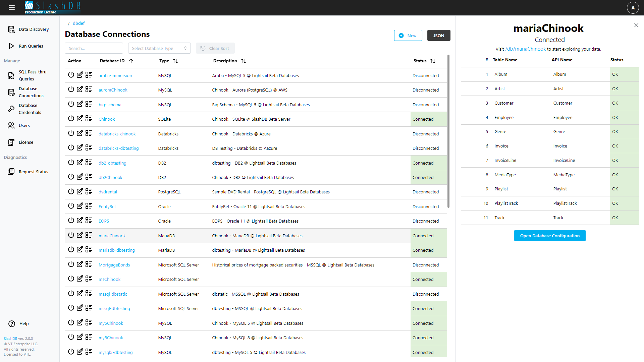Open the mariaChinook database link
This screenshot has height=362, width=644.
112,236
